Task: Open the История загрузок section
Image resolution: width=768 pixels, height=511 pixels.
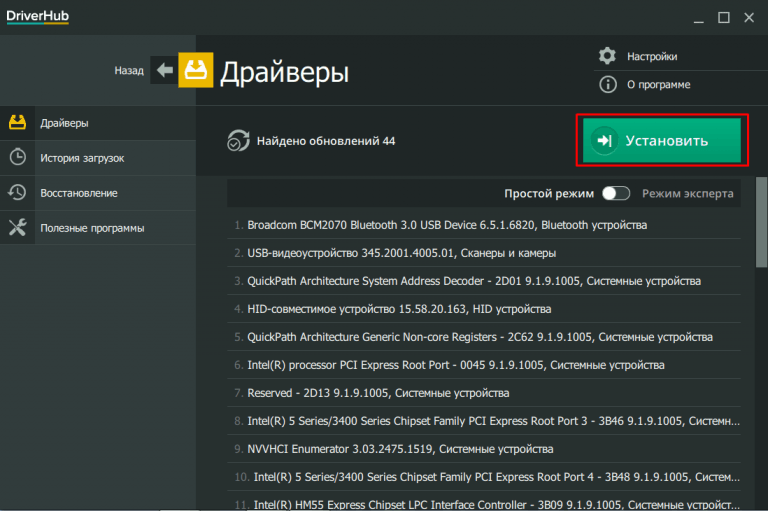Action: pos(82,158)
